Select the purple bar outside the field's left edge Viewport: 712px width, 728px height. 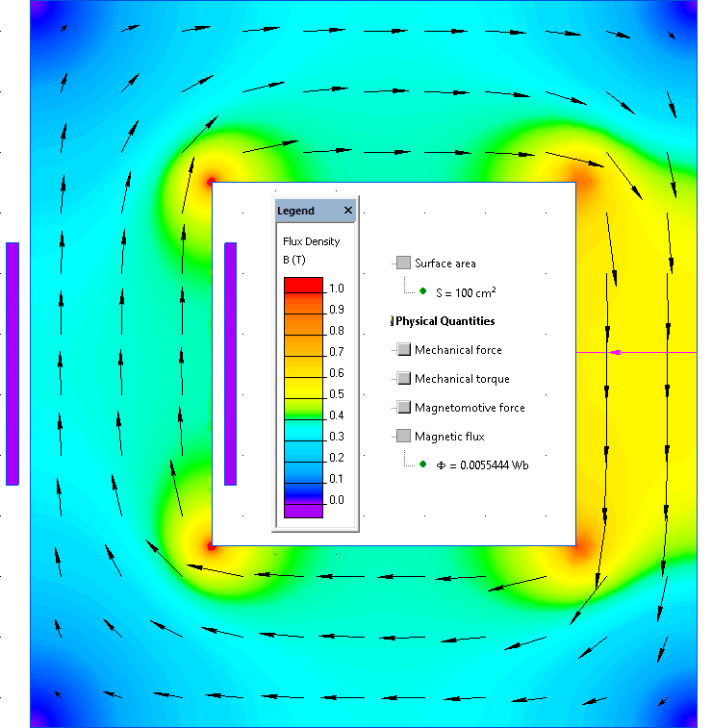click(13, 364)
